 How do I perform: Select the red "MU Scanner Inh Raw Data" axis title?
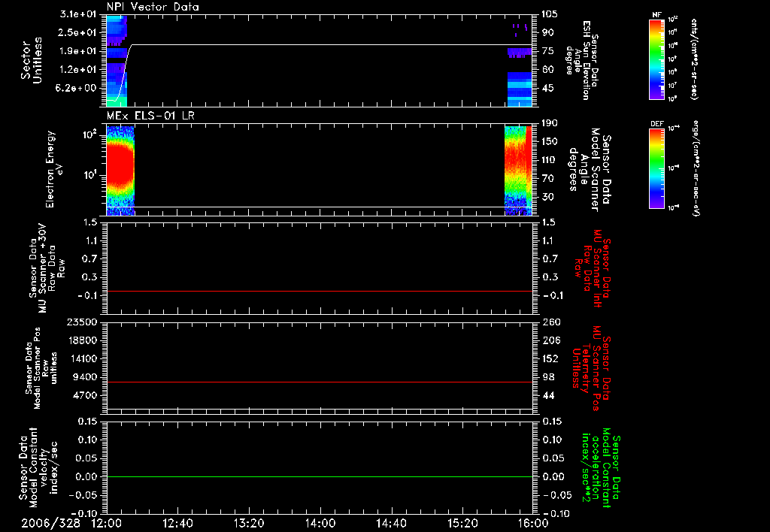click(x=591, y=268)
